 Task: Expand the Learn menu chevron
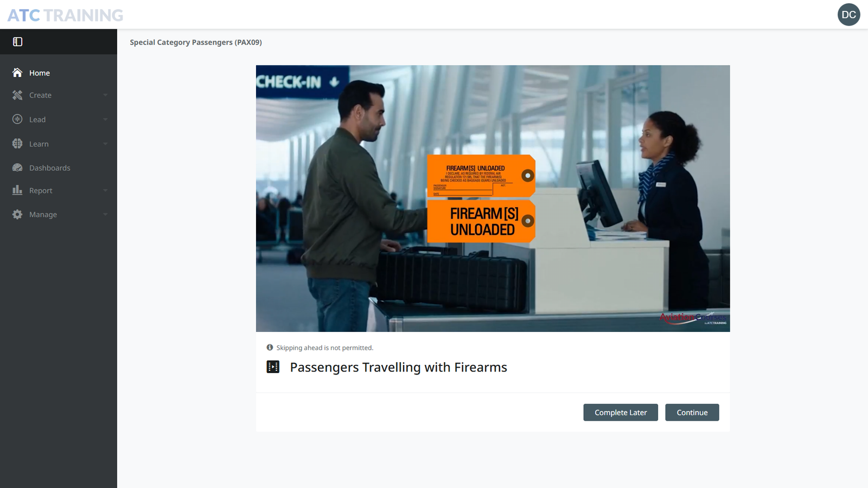105,144
